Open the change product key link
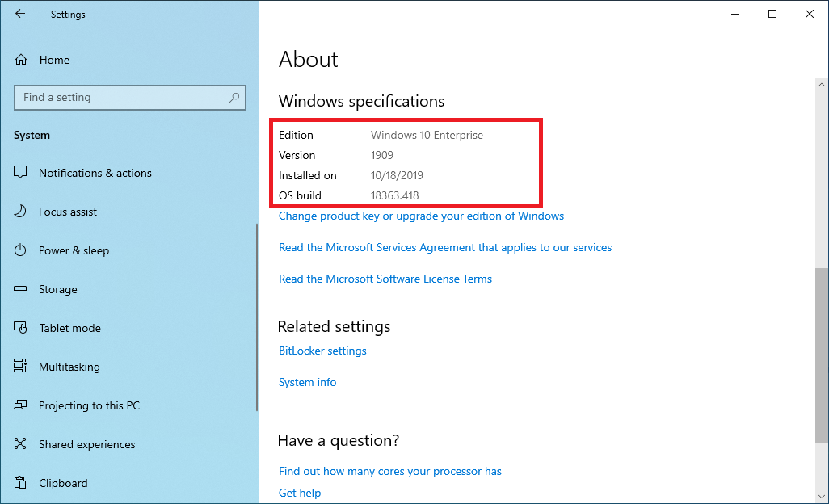The height and width of the screenshot is (504, 829). tap(420, 216)
